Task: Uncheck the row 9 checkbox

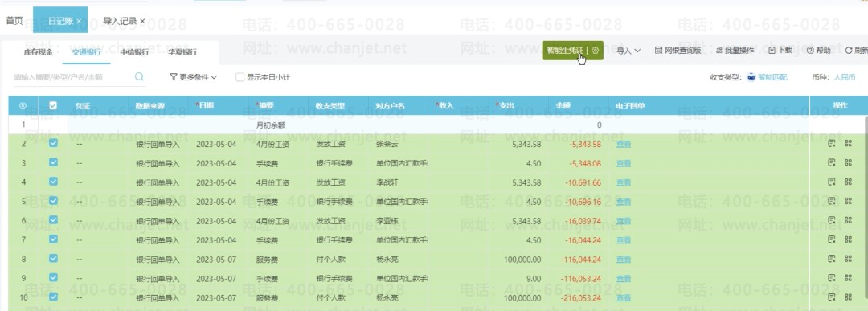Action: (53, 277)
